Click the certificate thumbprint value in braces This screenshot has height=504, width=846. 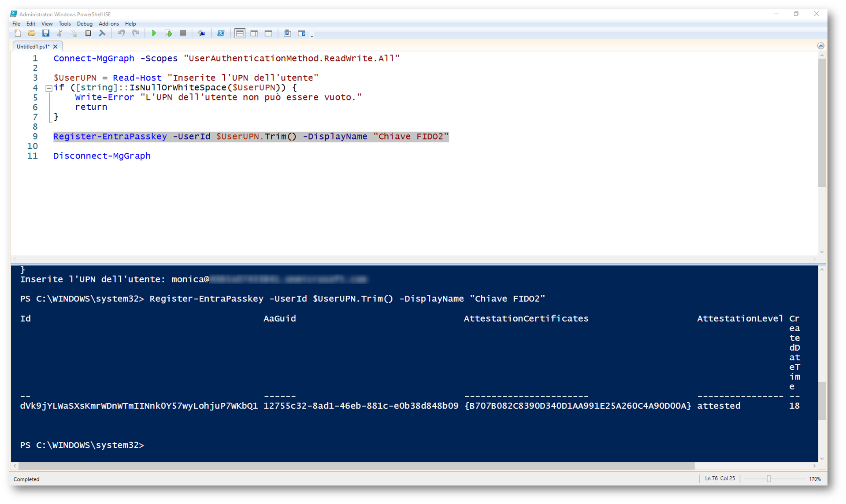point(578,406)
